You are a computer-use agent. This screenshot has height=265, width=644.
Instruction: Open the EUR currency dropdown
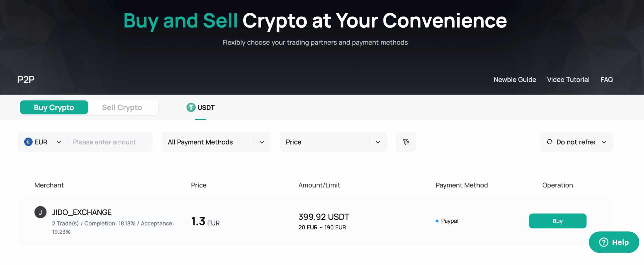click(43, 142)
